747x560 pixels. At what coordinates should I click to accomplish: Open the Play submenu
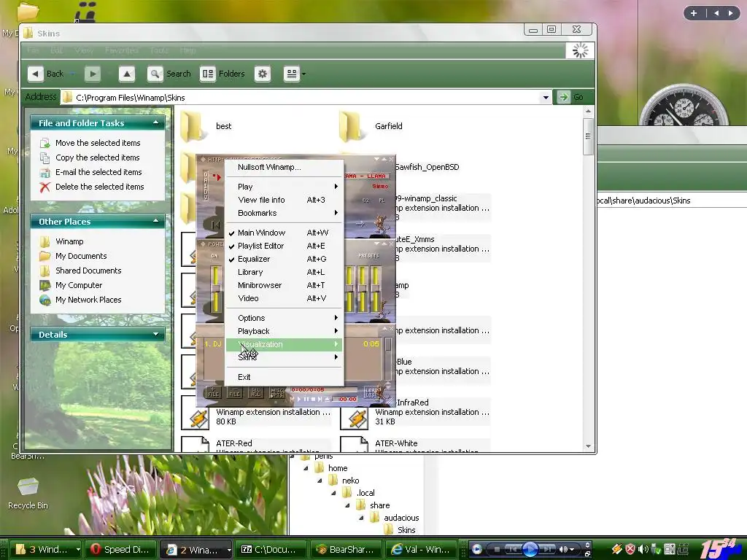click(x=284, y=187)
